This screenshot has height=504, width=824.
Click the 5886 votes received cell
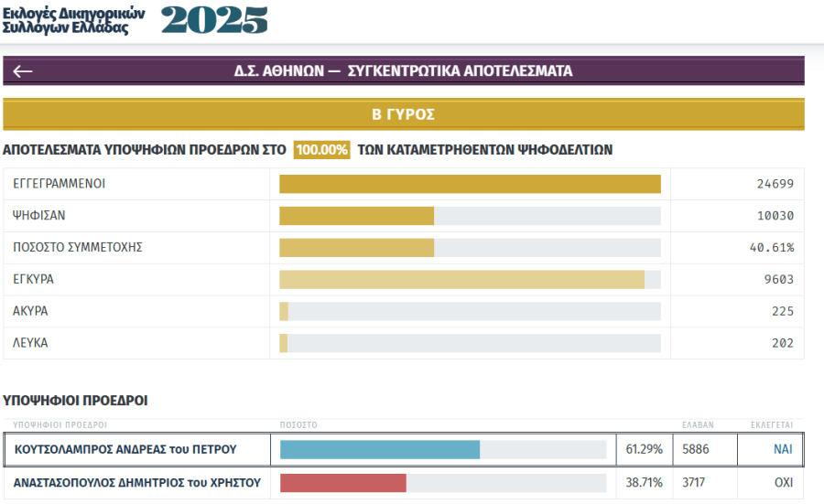click(696, 449)
